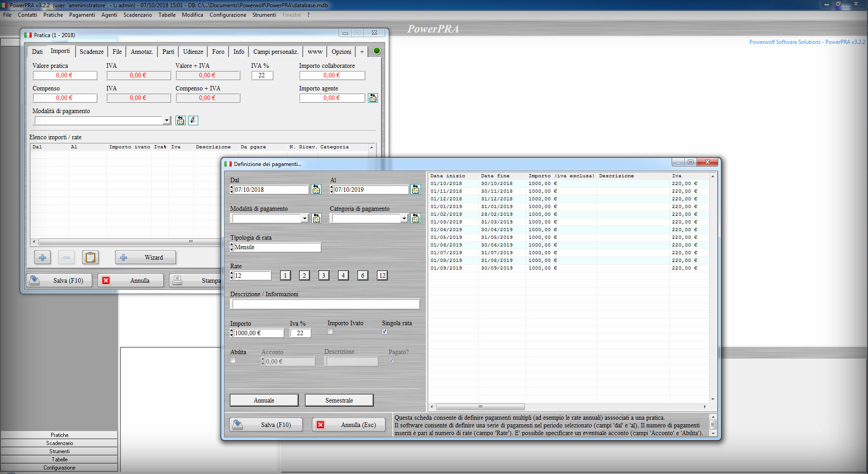The width and height of the screenshot is (868, 474).
Task: Click IVA % field in Pratica window
Action: pyautogui.click(x=262, y=75)
